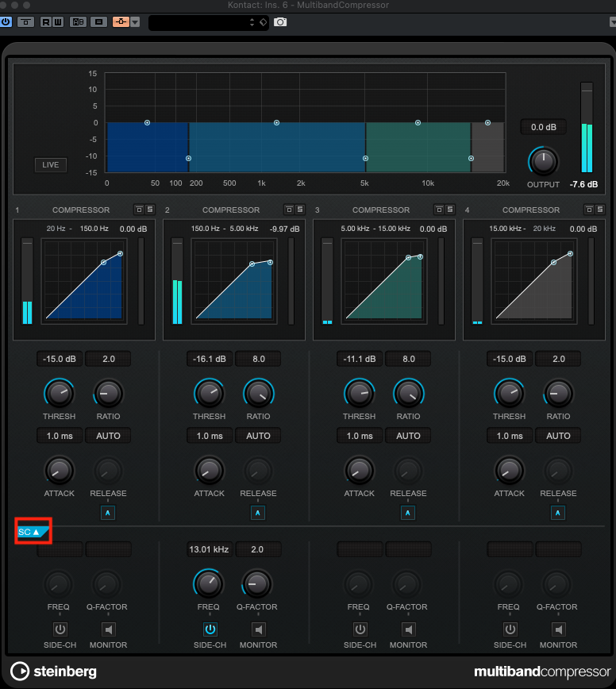
Task: Click band 1 upper frequency 150.0 Hz
Action: click(94, 229)
